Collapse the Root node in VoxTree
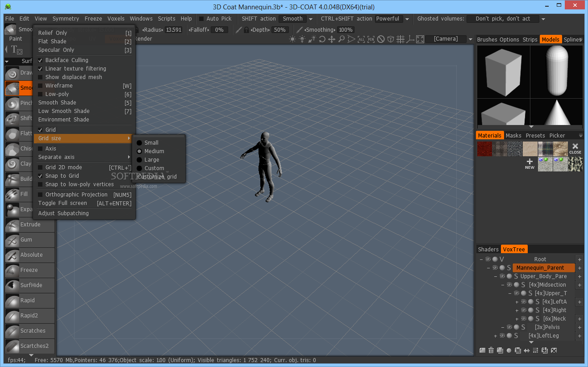588x367 pixels. click(x=481, y=259)
